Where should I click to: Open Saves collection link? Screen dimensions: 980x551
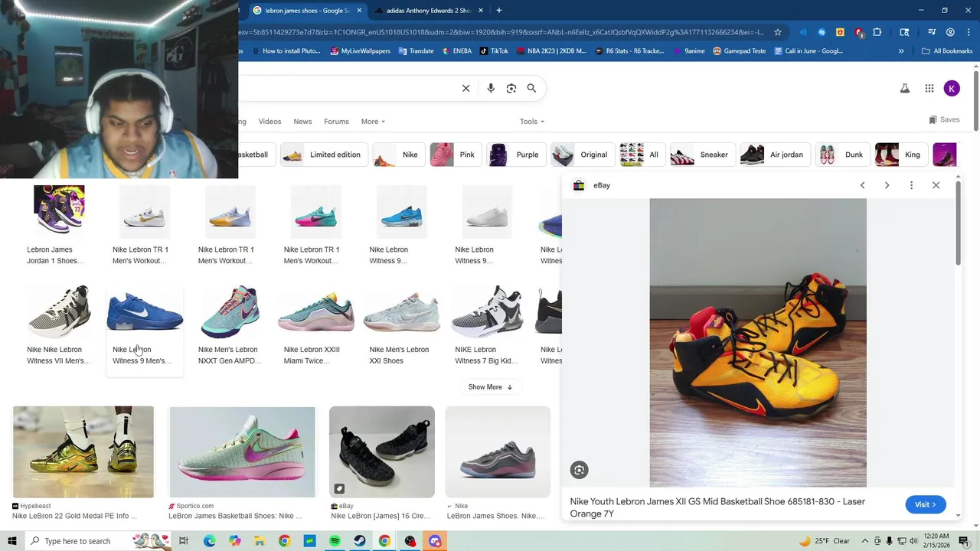click(x=944, y=120)
